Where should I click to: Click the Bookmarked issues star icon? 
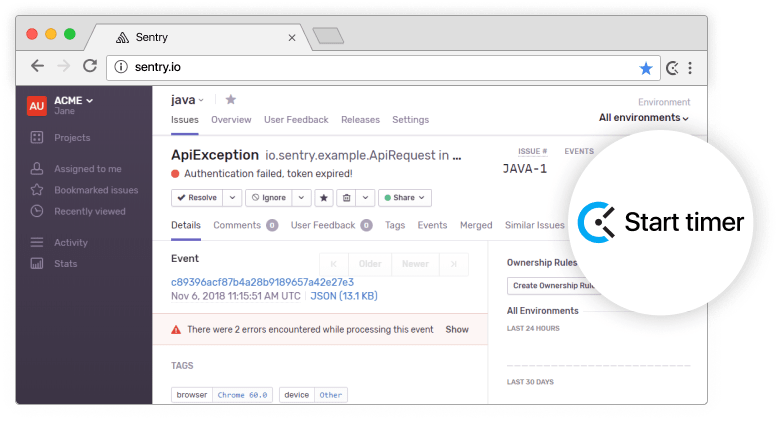(x=37, y=190)
